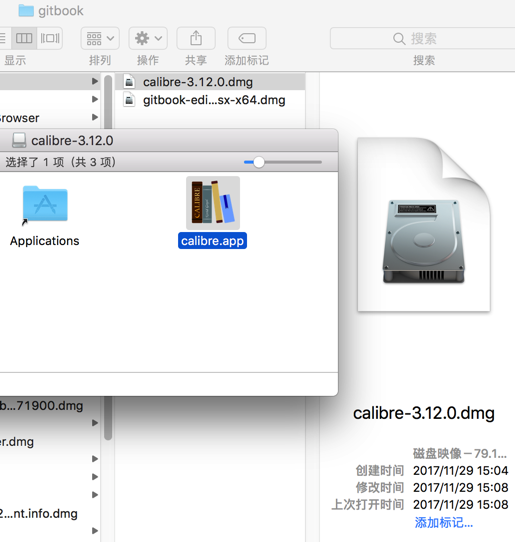The width and height of the screenshot is (515, 542).
Task: Focus the search field
Action: point(422,38)
